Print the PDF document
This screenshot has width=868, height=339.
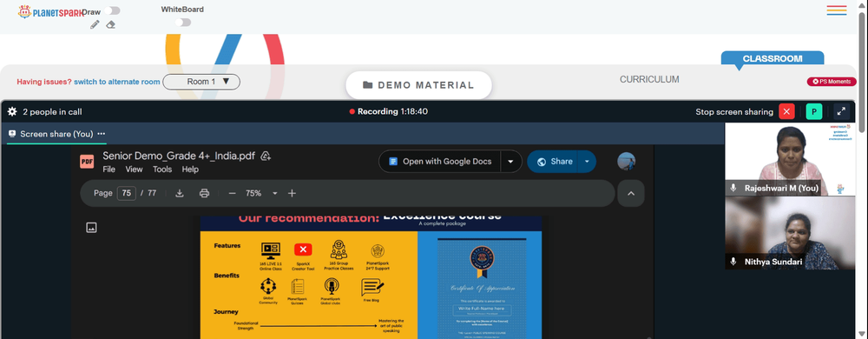(x=204, y=193)
